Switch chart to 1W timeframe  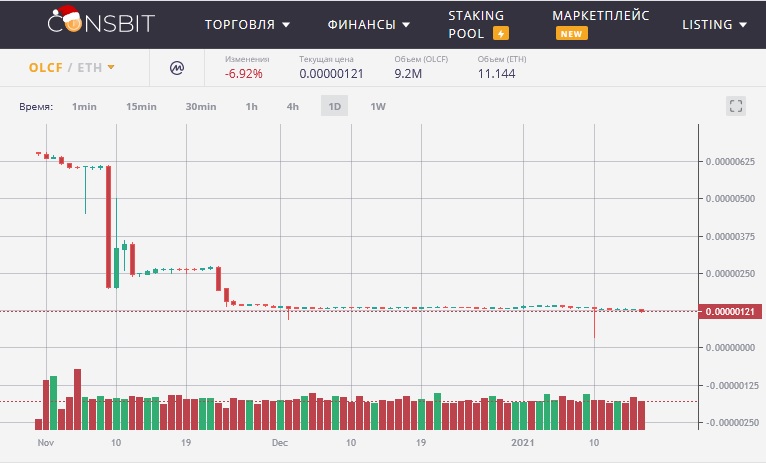378,106
